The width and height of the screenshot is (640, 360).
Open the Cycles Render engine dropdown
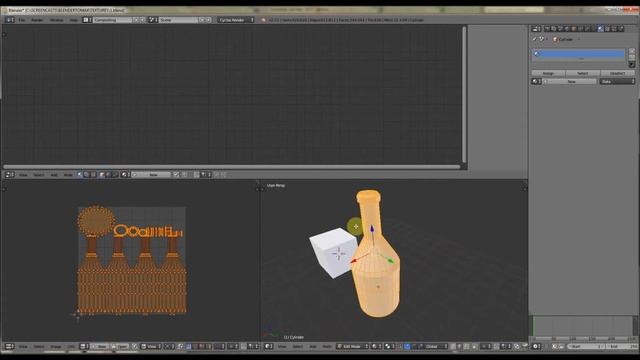(x=236, y=20)
